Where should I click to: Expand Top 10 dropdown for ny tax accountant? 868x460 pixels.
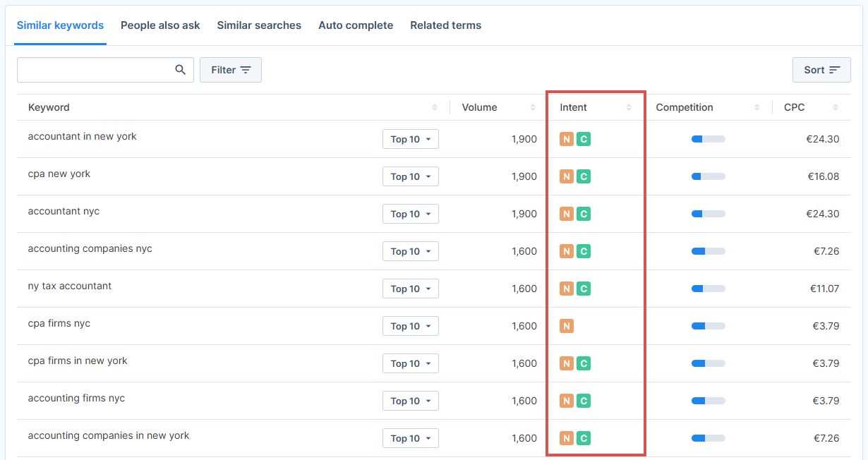411,289
